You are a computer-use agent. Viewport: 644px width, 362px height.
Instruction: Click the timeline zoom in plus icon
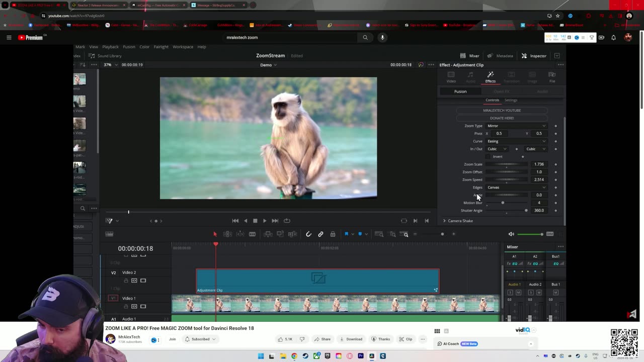(x=453, y=234)
